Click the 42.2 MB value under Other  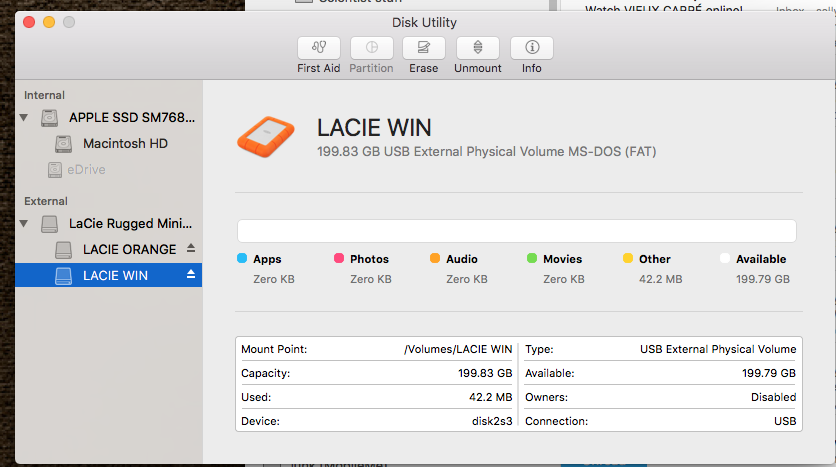coord(661,279)
